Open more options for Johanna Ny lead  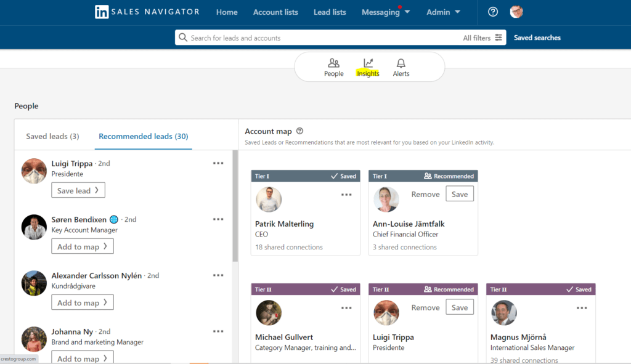[x=218, y=331]
